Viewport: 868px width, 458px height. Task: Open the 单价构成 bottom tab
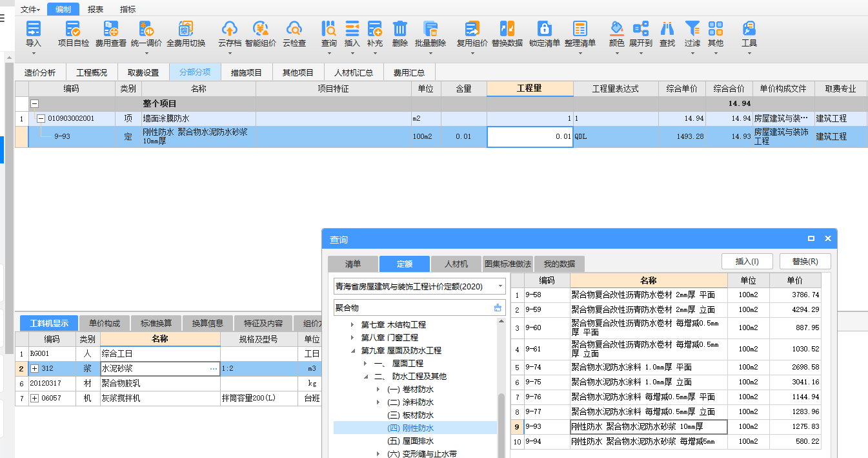pyautogui.click(x=105, y=323)
